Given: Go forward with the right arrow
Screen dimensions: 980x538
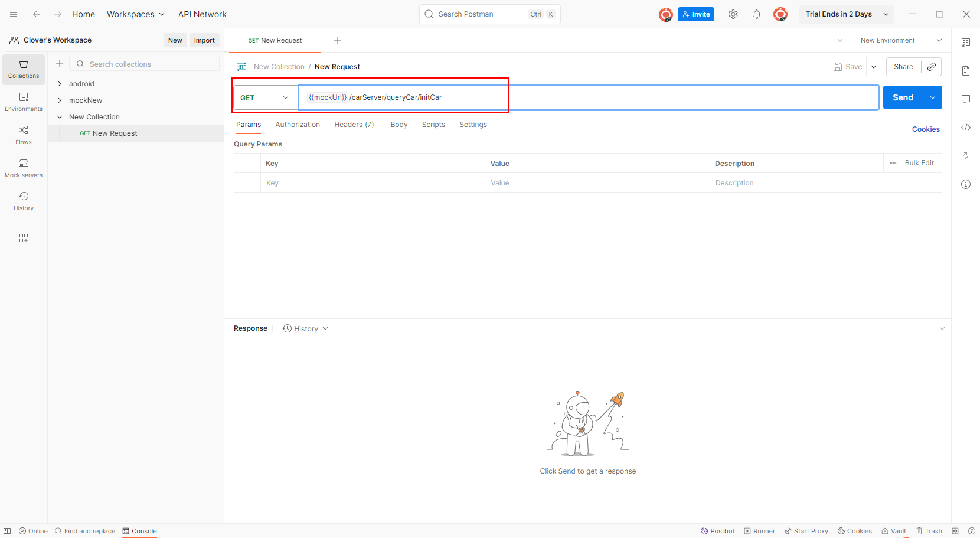Looking at the screenshot, I should [58, 14].
